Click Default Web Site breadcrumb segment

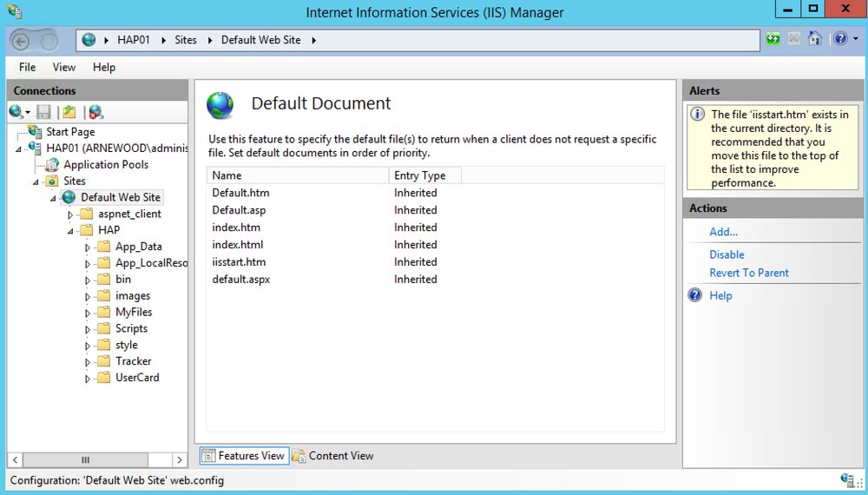click(260, 40)
